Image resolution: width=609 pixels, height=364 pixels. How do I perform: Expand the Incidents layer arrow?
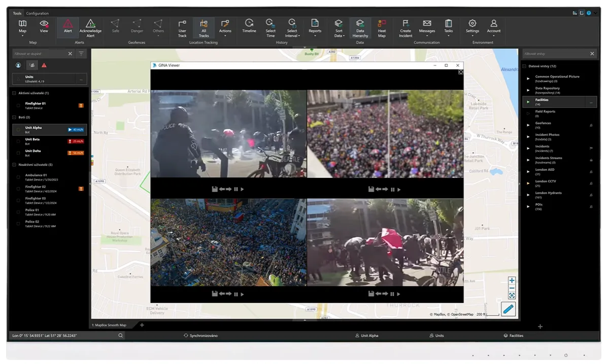point(528,149)
